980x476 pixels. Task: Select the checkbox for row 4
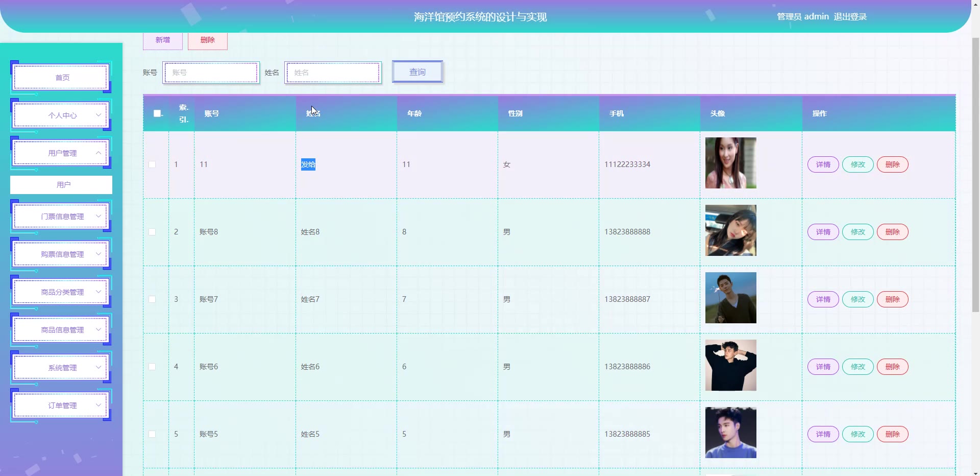coord(152,367)
